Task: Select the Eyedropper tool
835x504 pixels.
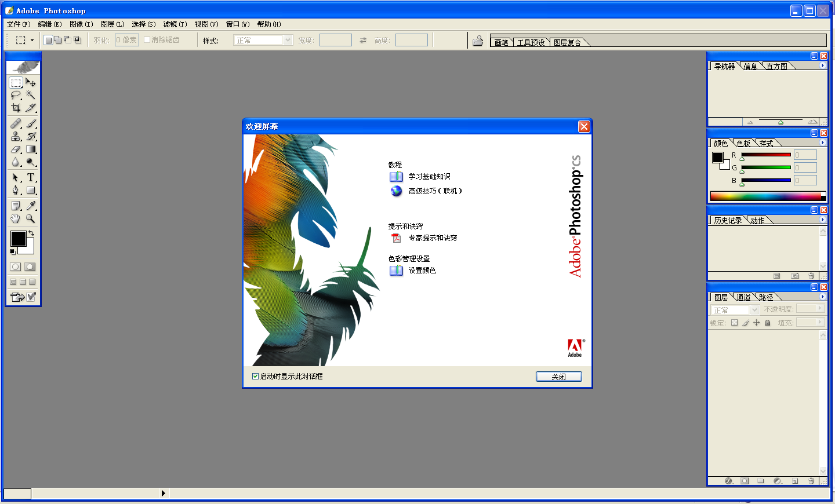Action: click(31, 206)
